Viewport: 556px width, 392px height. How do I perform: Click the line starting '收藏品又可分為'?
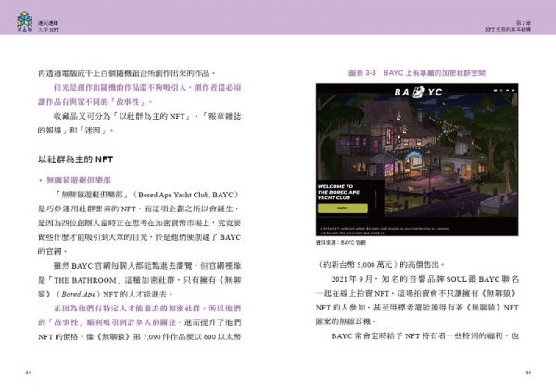[147, 116]
